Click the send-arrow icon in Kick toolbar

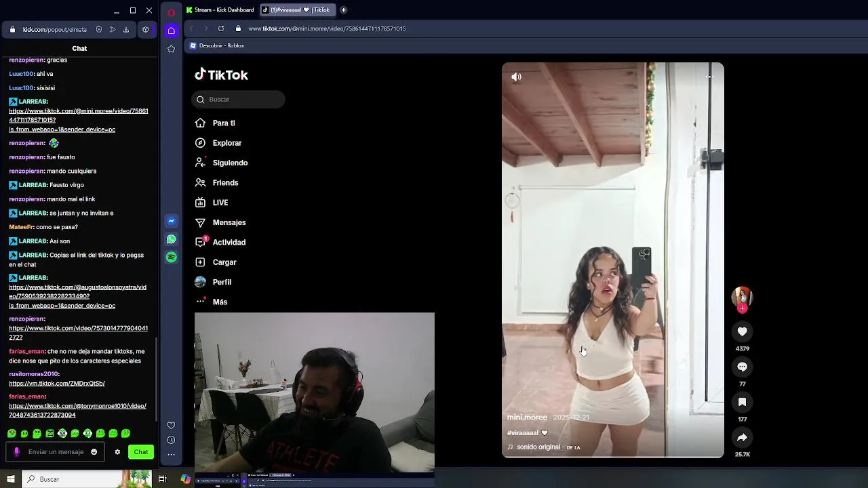click(113, 30)
